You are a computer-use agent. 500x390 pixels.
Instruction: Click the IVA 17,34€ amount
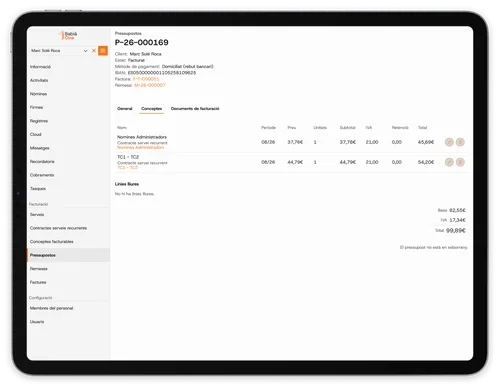pos(457,220)
